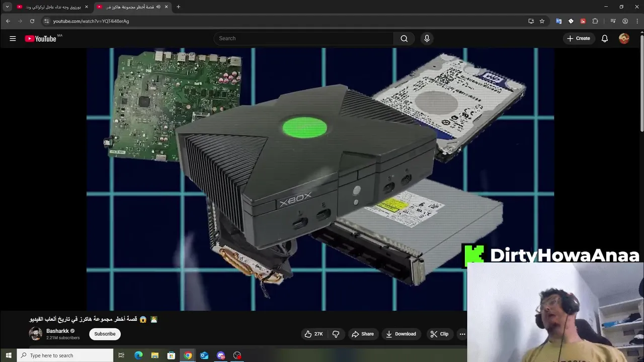Share the video
The image size is (644, 362).
point(363,334)
